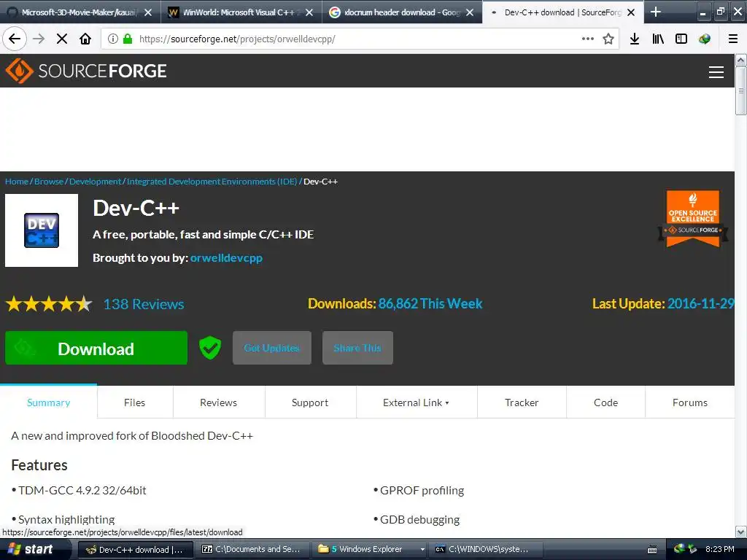Open the library bookshelf icon
Screen dimensions: 747x560
pos(658,39)
